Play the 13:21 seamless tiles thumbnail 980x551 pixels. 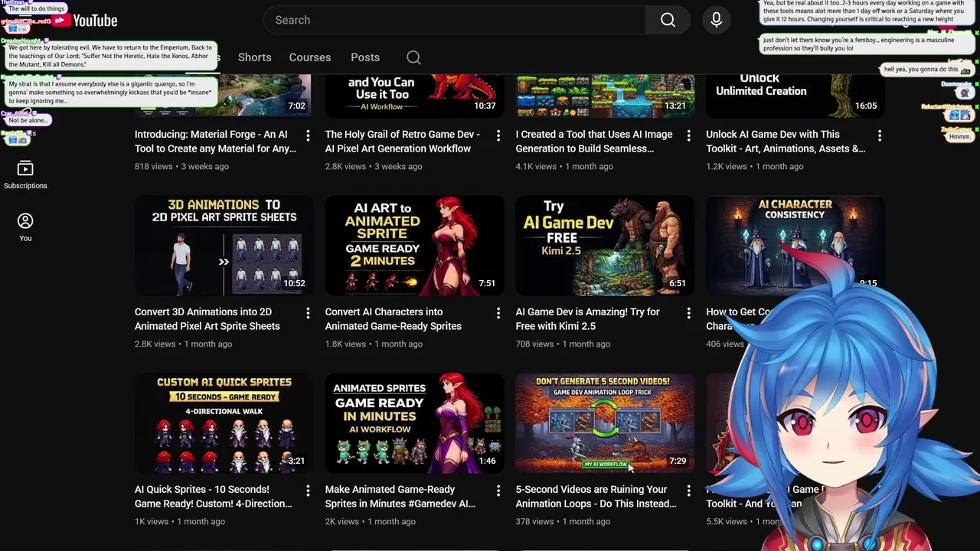tap(605, 96)
